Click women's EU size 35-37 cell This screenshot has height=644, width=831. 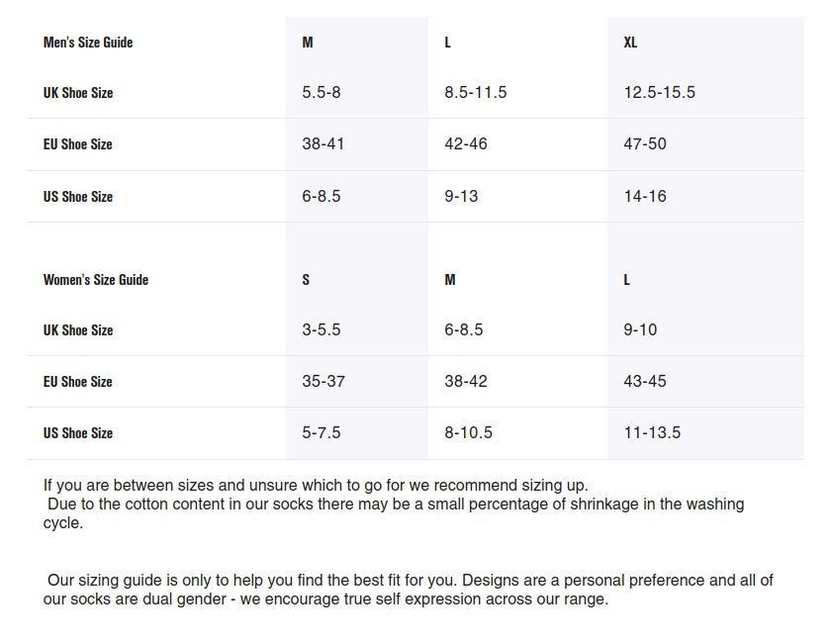[x=323, y=382]
